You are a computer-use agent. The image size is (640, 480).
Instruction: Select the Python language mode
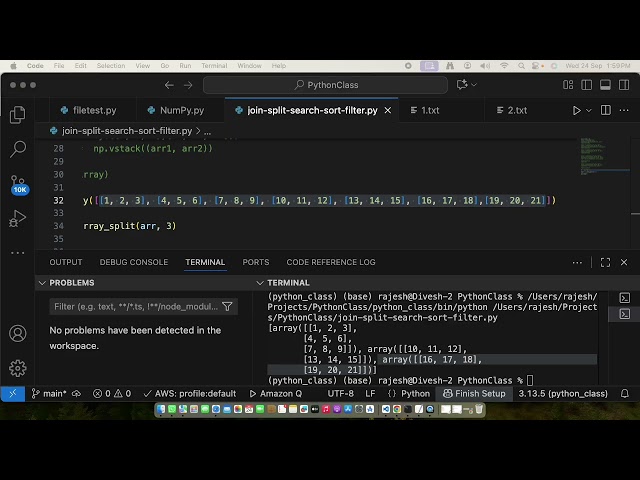[x=409, y=393]
